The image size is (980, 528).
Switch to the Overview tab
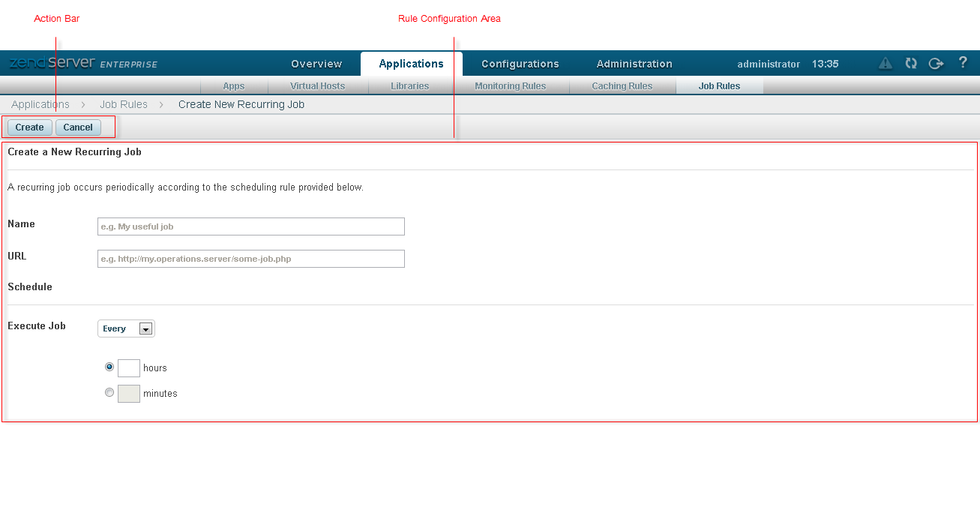pos(316,64)
